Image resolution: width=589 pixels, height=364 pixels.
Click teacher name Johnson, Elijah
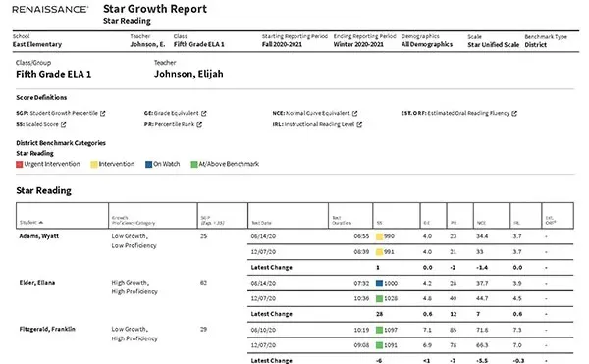[x=188, y=74]
